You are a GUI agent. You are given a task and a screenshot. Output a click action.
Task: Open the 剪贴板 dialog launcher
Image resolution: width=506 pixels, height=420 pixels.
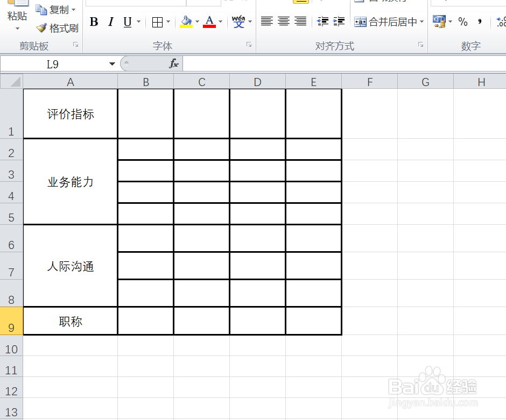(76, 45)
